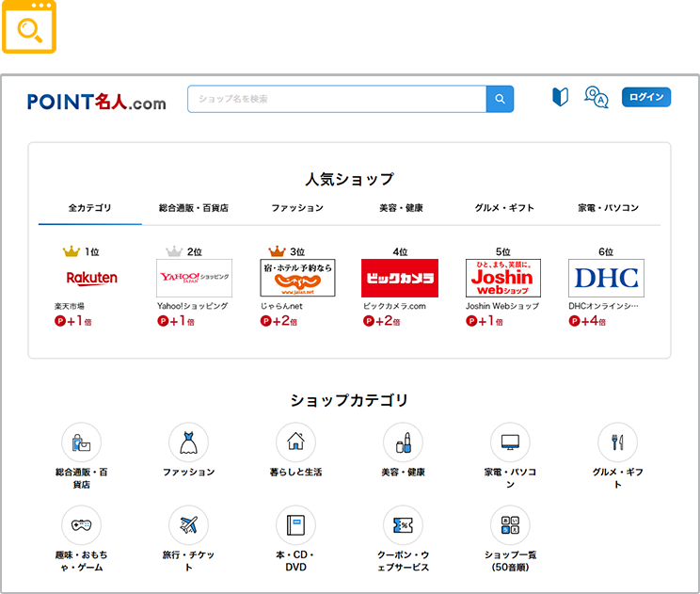
Task: Click the shop name search field
Action: pyautogui.click(x=337, y=99)
